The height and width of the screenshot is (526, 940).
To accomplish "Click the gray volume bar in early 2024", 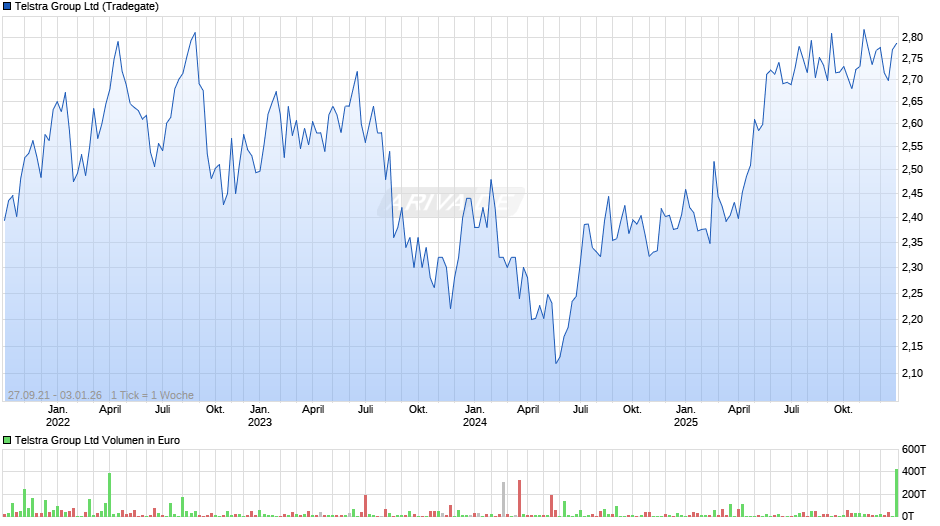I will pos(504,500).
